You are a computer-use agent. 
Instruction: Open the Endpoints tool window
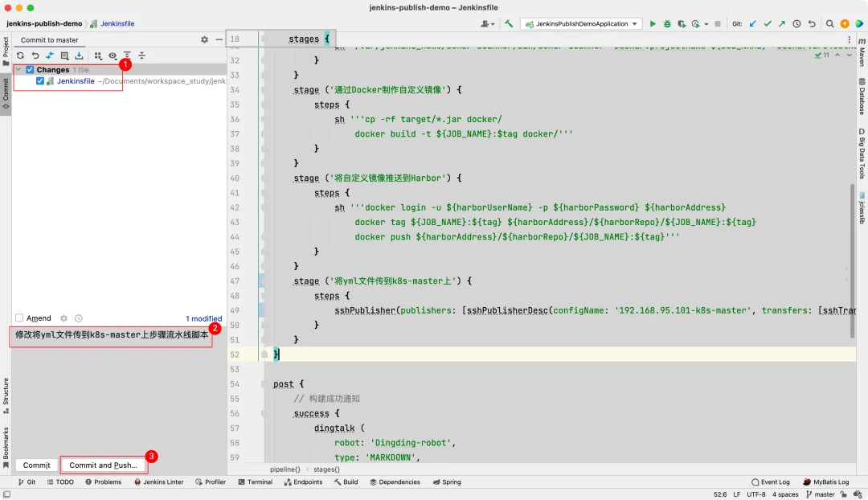pos(303,482)
